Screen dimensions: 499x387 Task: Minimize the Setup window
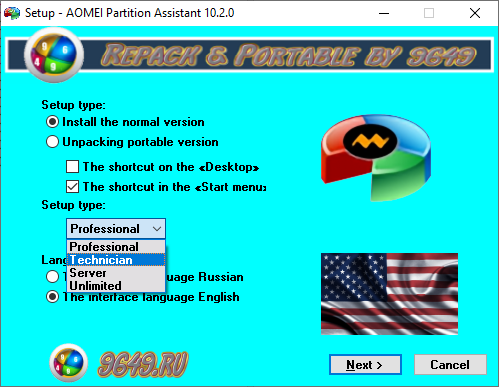(x=384, y=13)
